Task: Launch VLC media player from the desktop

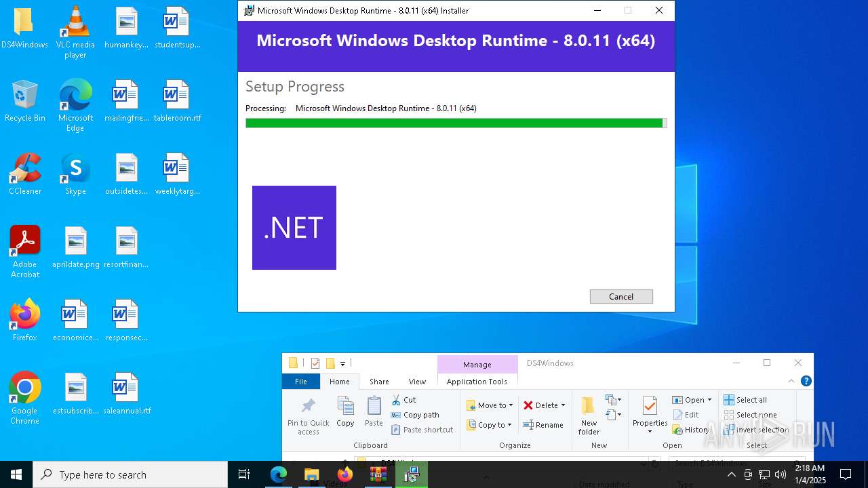Action: [x=75, y=33]
